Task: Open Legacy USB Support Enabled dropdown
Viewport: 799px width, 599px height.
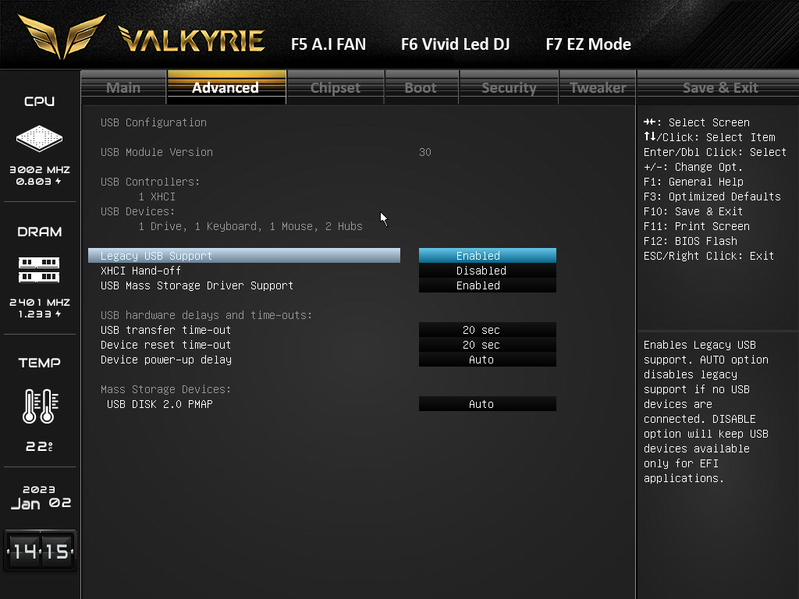Action: point(487,256)
